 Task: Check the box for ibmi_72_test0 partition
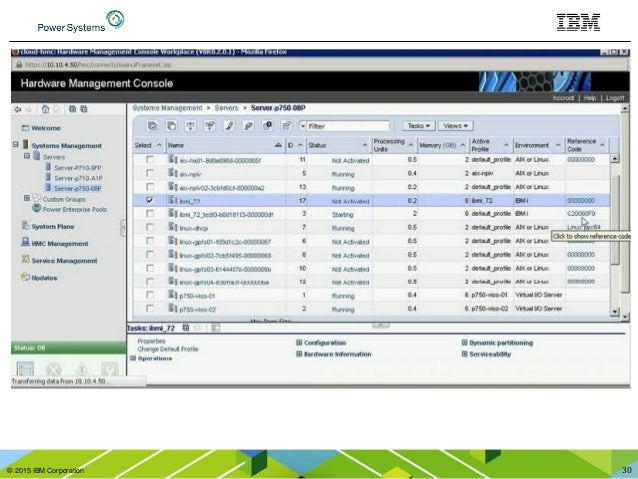(150, 214)
